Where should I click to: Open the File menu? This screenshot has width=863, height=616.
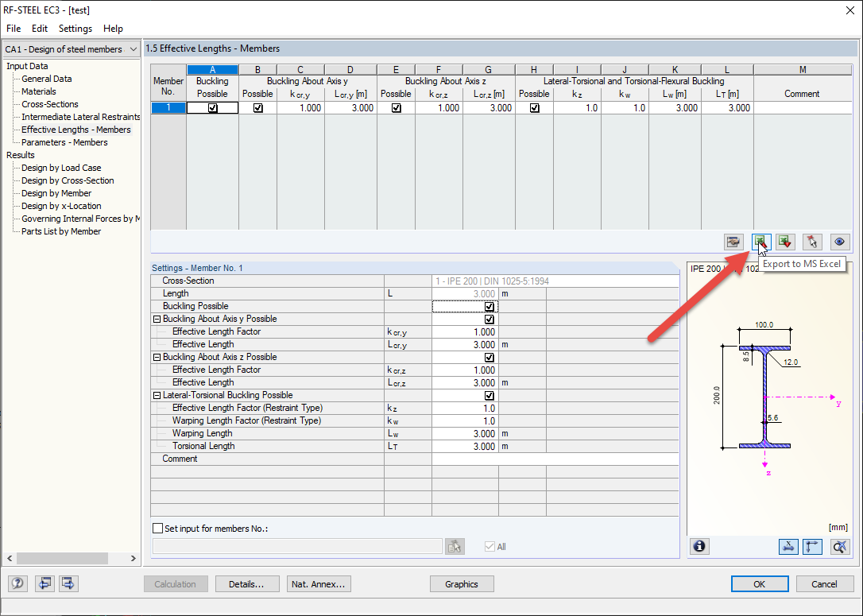(x=14, y=29)
